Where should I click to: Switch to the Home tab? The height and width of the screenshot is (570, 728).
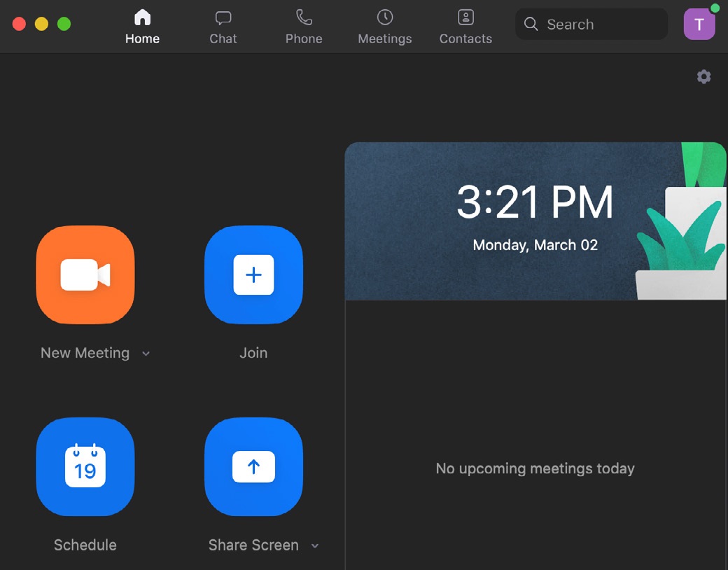(x=142, y=27)
